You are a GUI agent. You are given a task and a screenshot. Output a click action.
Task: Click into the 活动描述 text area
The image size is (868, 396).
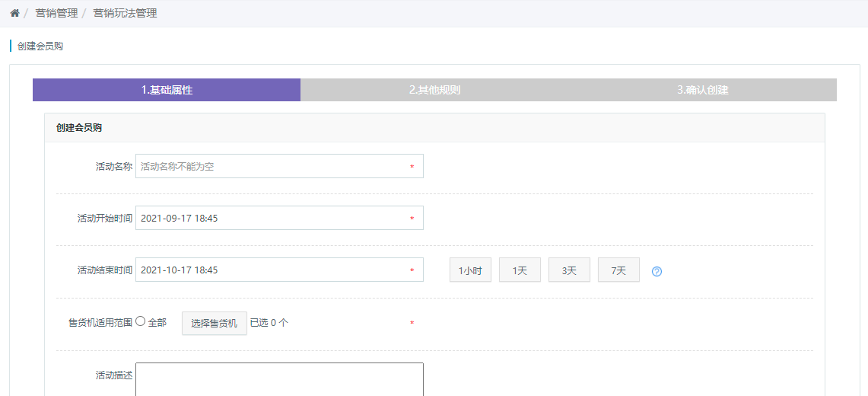click(279, 379)
